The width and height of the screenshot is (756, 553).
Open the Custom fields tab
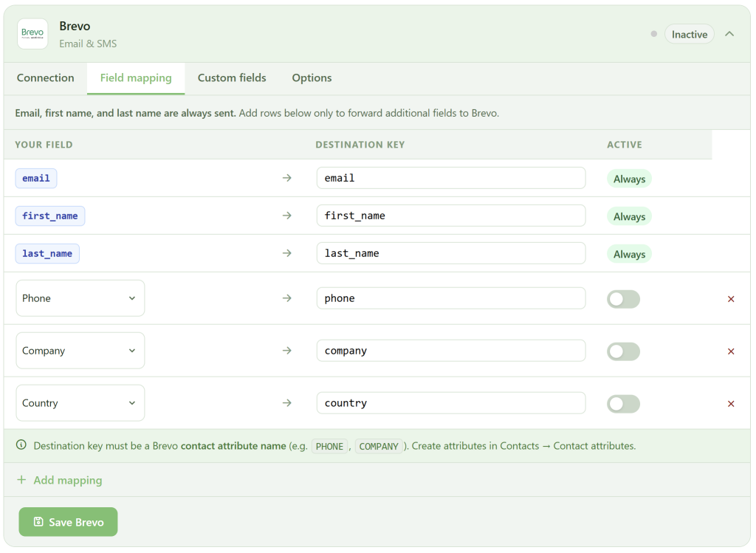232,78
